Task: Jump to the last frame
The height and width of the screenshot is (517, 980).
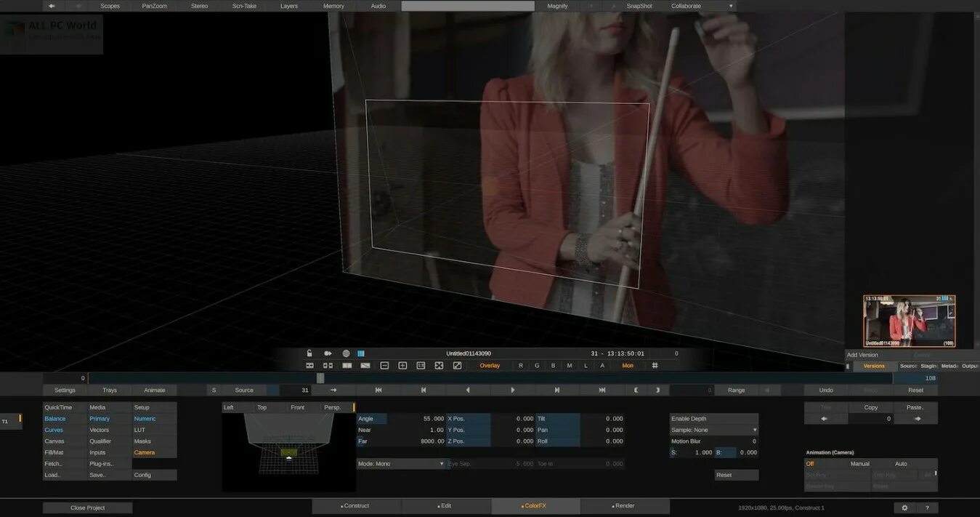Action: [602, 390]
